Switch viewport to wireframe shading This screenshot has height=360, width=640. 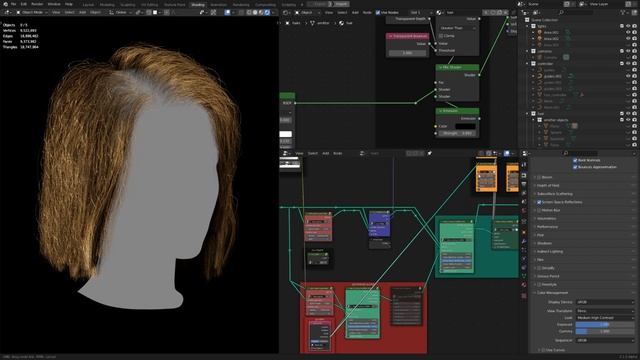click(249, 12)
